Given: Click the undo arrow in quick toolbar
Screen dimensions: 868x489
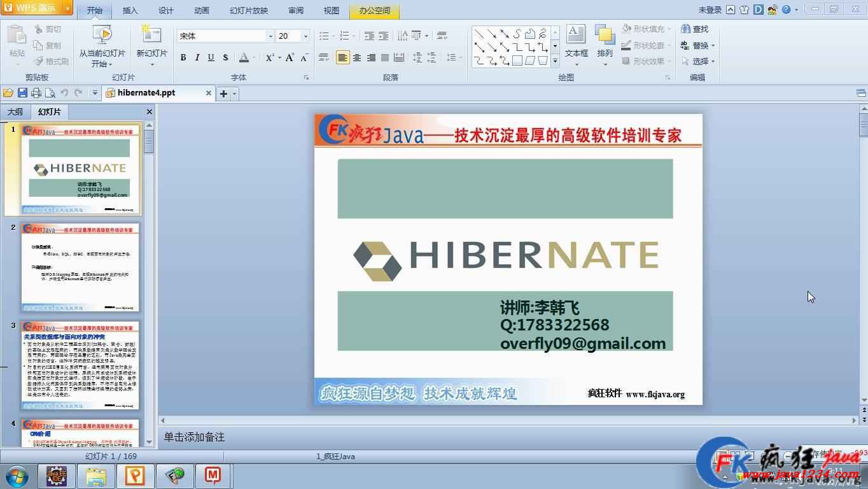Looking at the screenshot, I should point(64,93).
